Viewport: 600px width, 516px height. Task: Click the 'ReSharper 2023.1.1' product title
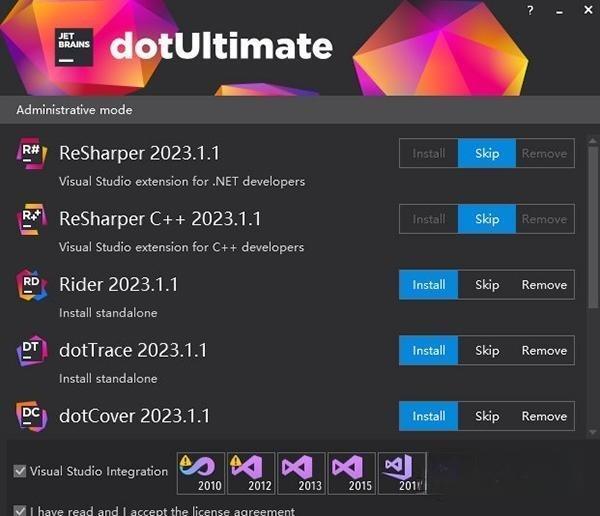click(x=139, y=153)
